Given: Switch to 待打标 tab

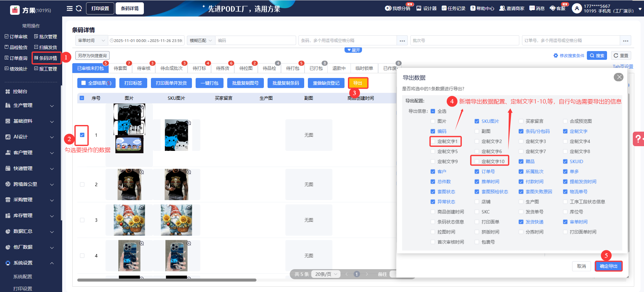Looking at the screenshot, I should coord(199,68).
